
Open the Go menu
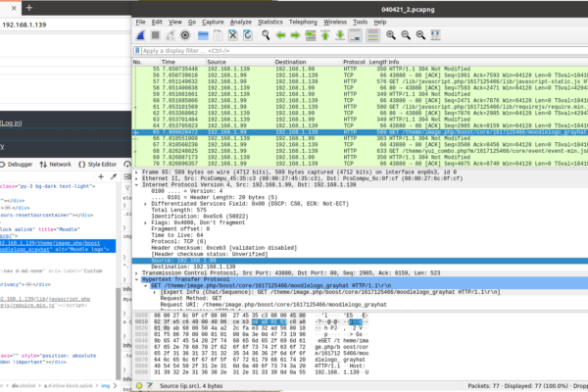pos(192,23)
